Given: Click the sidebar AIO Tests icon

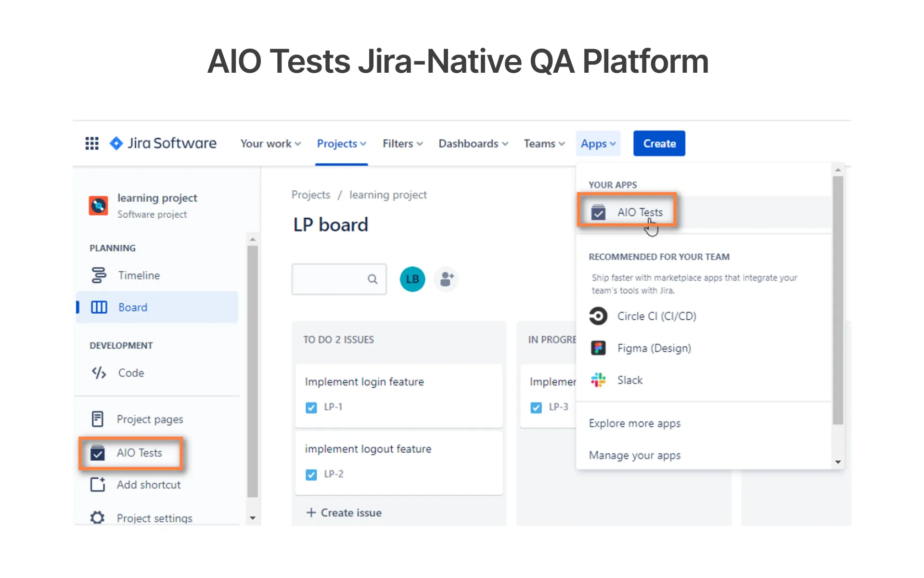Looking at the screenshot, I should (x=98, y=453).
